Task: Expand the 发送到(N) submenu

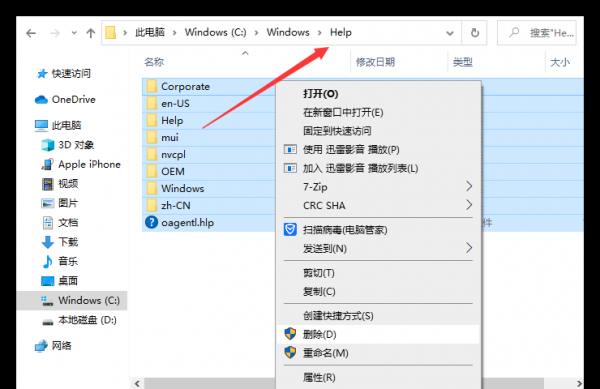Action: tap(378, 249)
